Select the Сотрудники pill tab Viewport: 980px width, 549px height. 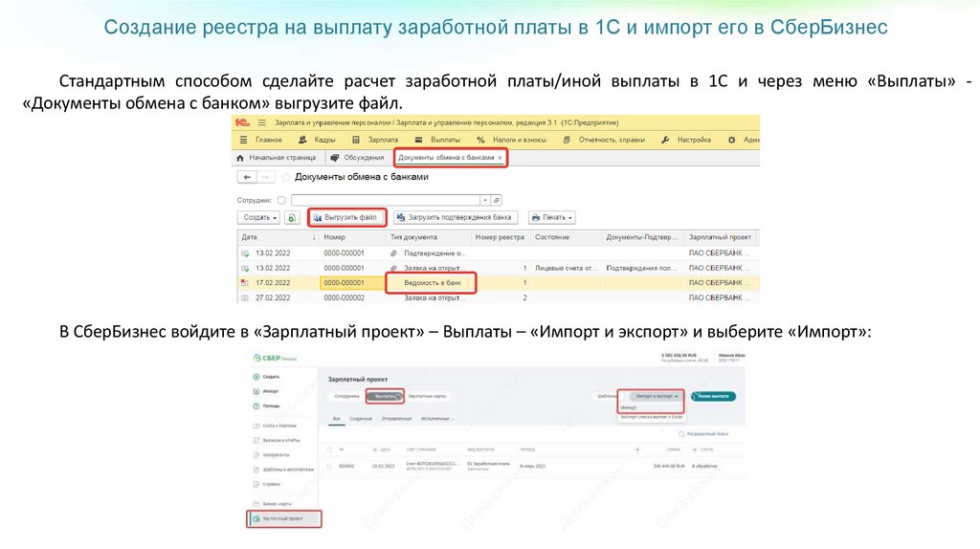click(x=346, y=396)
